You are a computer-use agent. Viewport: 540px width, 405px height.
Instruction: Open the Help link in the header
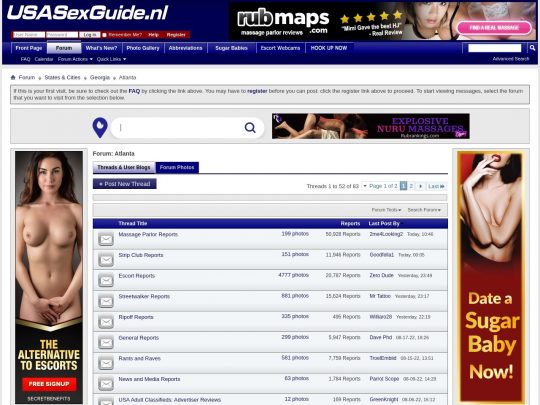click(153, 35)
